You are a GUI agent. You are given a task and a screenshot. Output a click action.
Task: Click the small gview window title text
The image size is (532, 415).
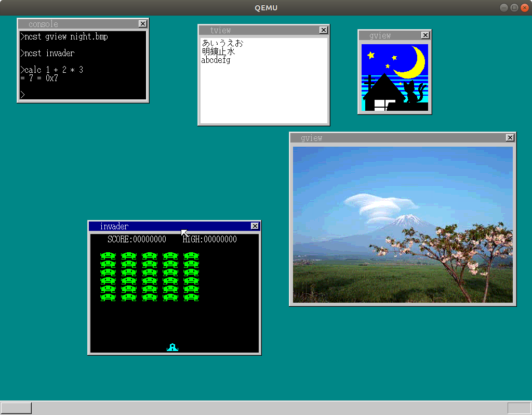(380, 36)
